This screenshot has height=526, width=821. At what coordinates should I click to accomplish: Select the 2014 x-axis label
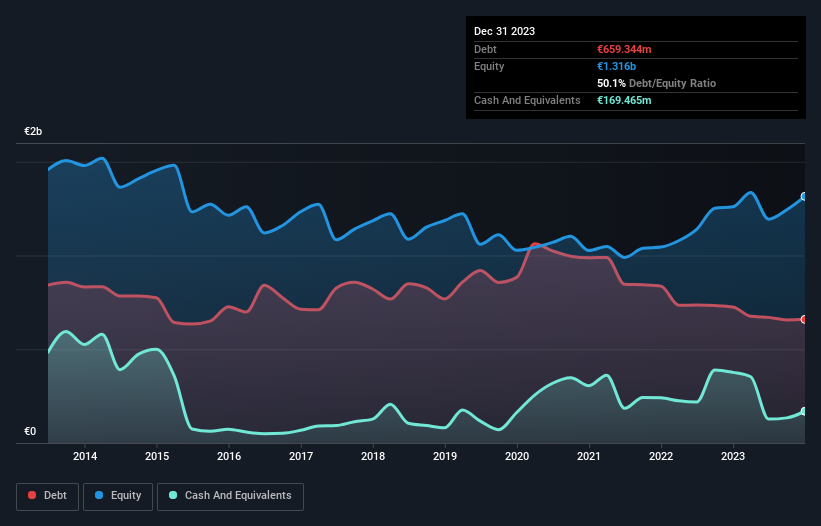click(85, 456)
